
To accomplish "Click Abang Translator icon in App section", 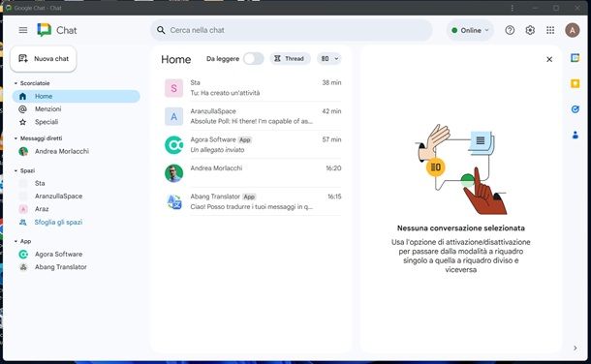I will [x=23, y=267].
